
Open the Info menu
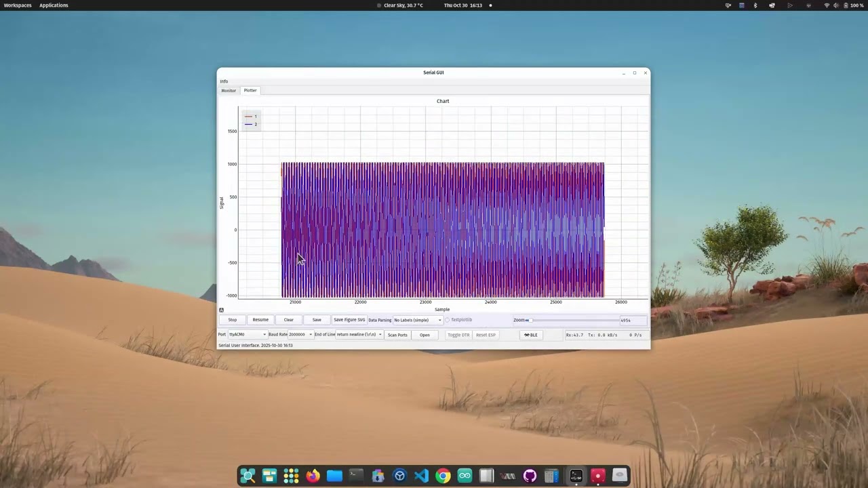224,81
